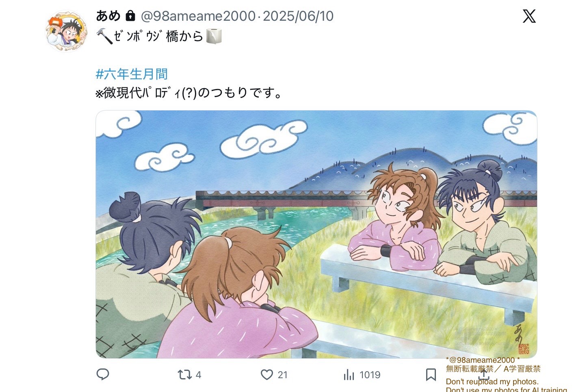Click the X logo
585x392 pixels.
(529, 16)
